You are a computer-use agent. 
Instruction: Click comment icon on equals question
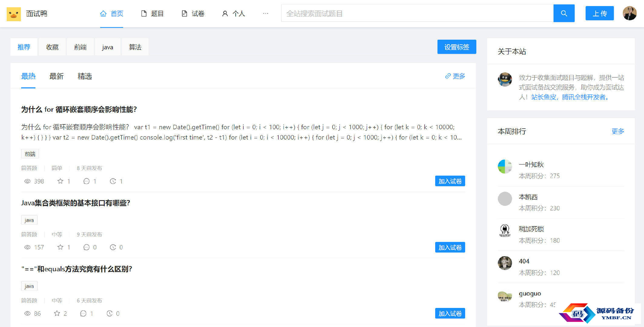tap(83, 313)
